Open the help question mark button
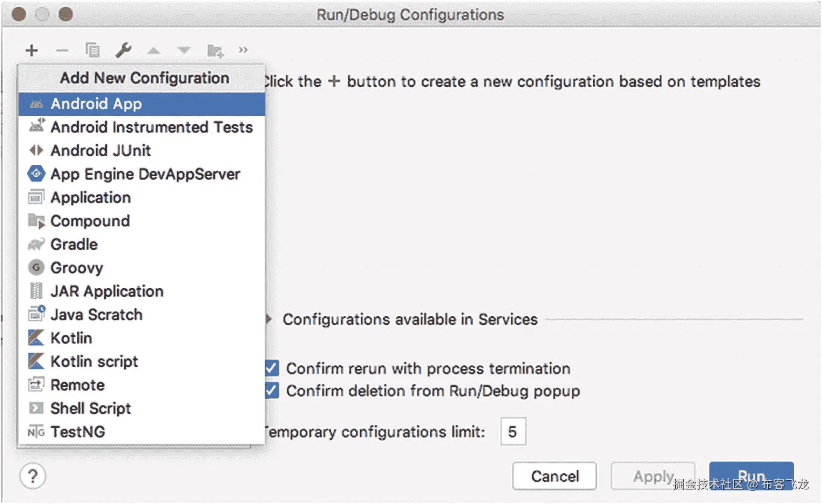 33,475
